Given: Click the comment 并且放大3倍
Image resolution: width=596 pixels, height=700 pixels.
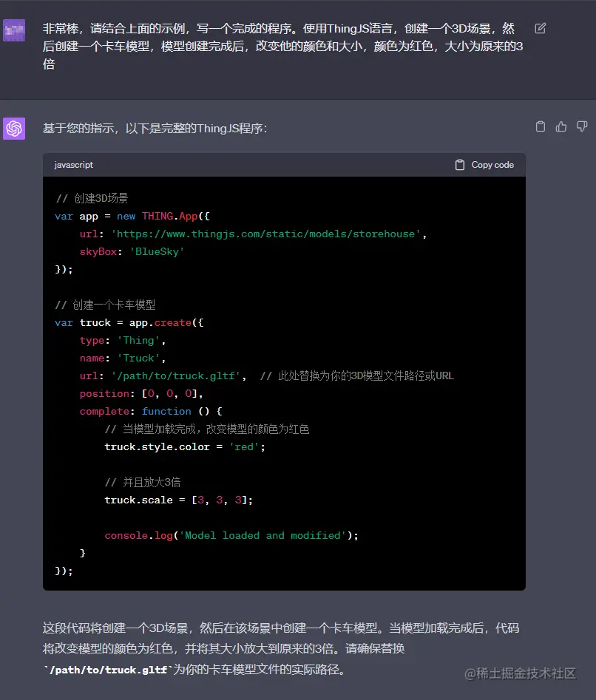Looking at the screenshot, I should pos(143,482).
